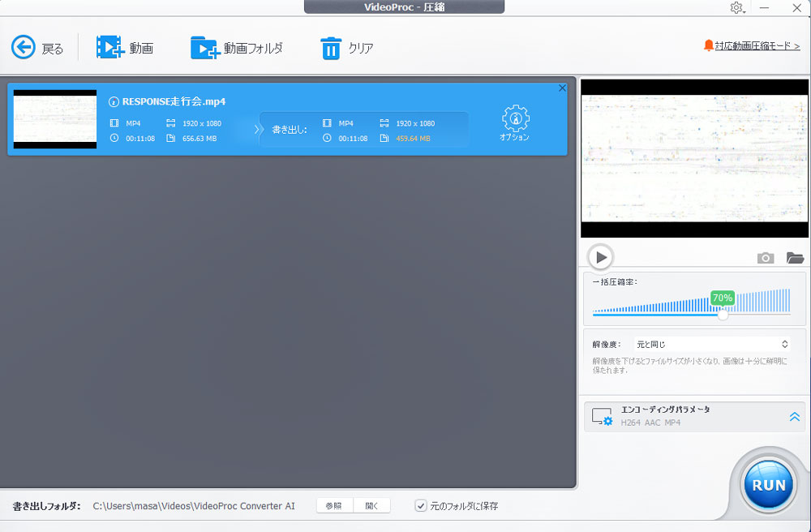
Task: Go back with the 戻る arrow icon
Action: tap(24, 48)
